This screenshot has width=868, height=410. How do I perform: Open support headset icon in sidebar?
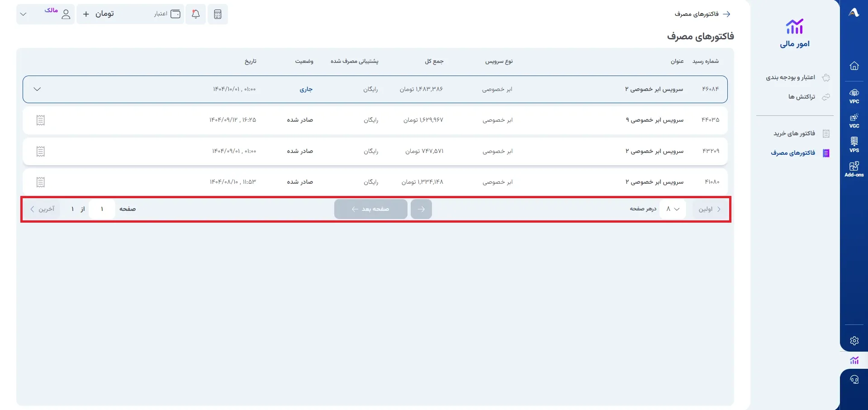(x=854, y=380)
